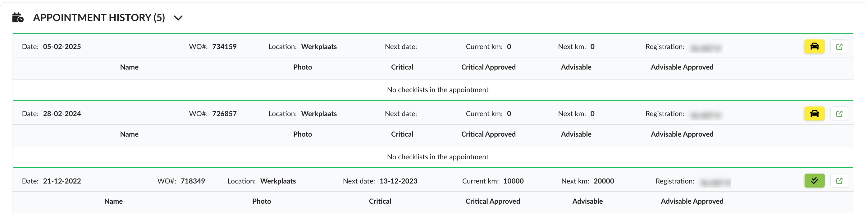Image resolution: width=868 pixels, height=213 pixels.
Task: Click work order number 734159
Action: pyautogui.click(x=224, y=47)
